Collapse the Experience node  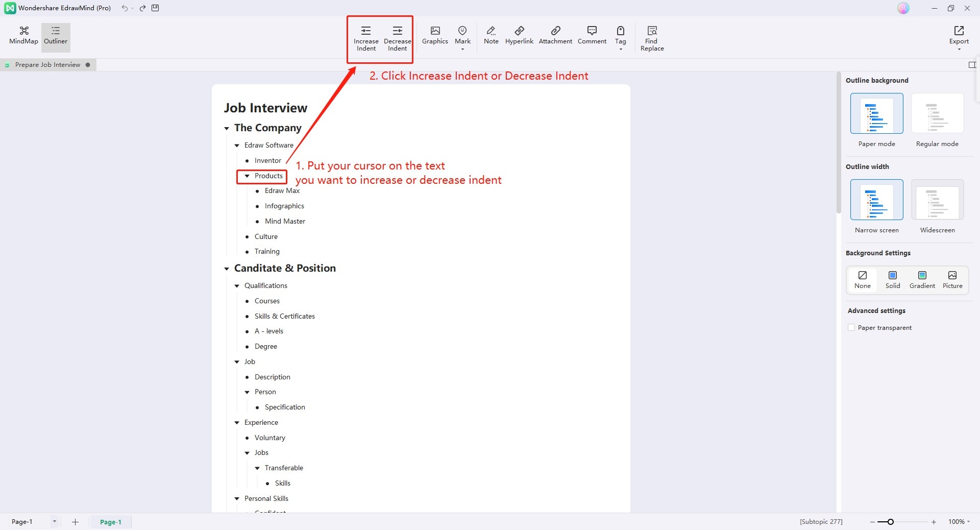pyautogui.click(x=237, y=423)
